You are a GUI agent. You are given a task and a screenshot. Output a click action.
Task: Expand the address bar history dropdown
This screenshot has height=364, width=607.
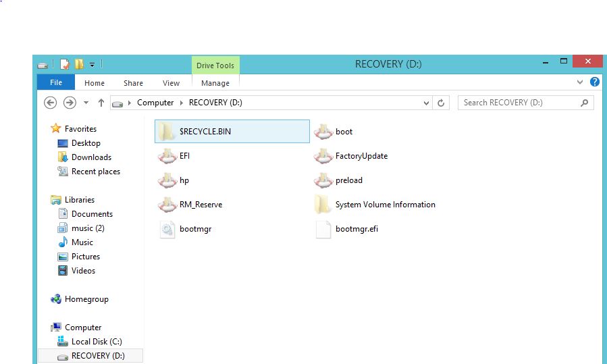coord(426,103)
